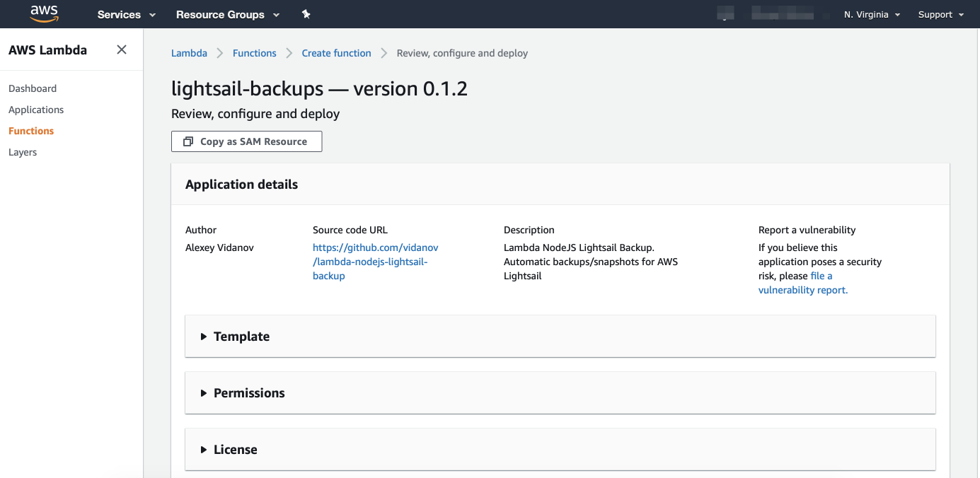This screenshot has height=478, width=980.
Task: Open the Support menu
Action: click(x=940, y=14)
